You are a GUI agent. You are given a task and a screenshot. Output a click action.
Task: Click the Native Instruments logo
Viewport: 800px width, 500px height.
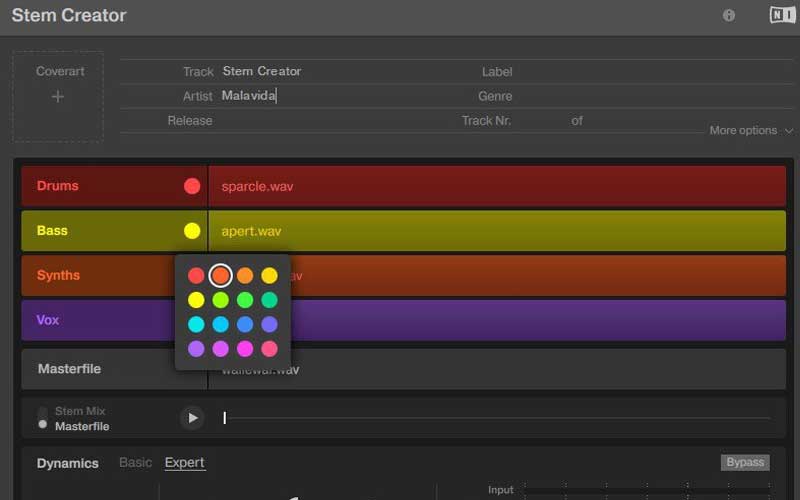tap(782, 15)
